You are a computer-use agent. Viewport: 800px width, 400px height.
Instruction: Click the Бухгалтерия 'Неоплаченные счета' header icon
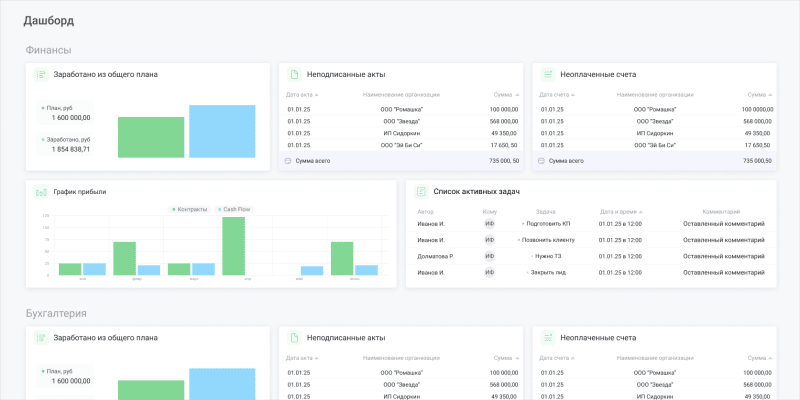[x=548, y=338]
